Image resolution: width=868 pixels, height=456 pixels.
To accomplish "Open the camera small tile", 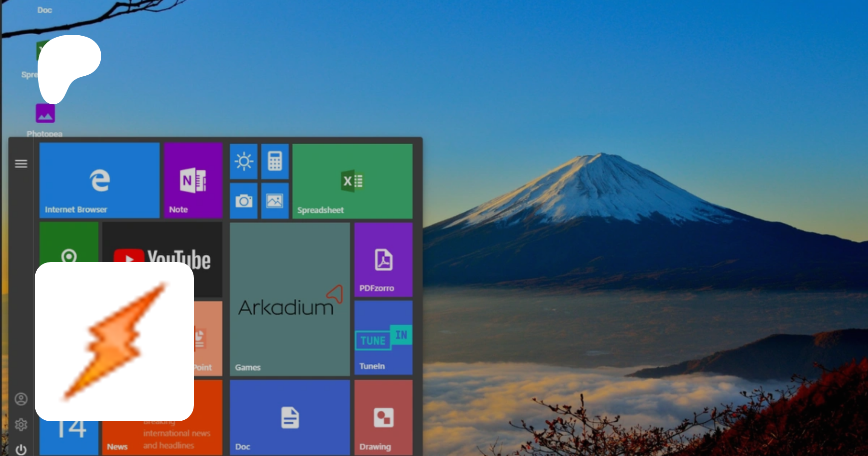I will (244, 200).
